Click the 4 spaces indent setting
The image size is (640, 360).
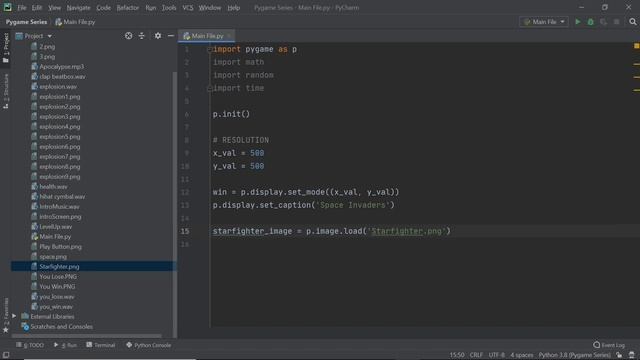(x=522, y=355)
